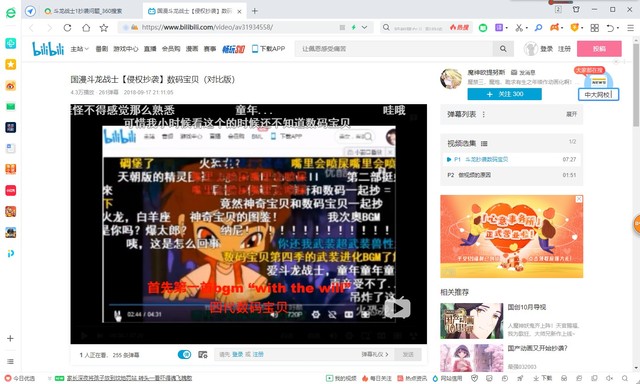Open the browser extensions grid icon

pos(595,28)
